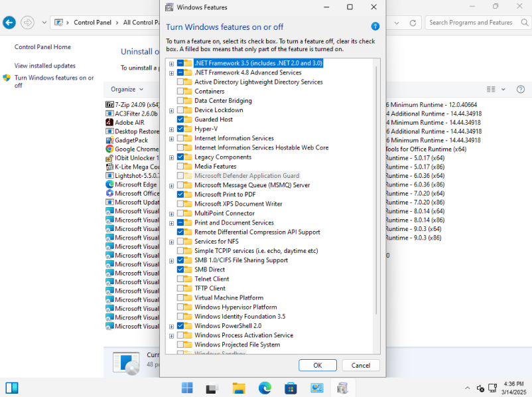Open the view options dropdown arrow
Viewport: 532px width, 397px height.
503,90
